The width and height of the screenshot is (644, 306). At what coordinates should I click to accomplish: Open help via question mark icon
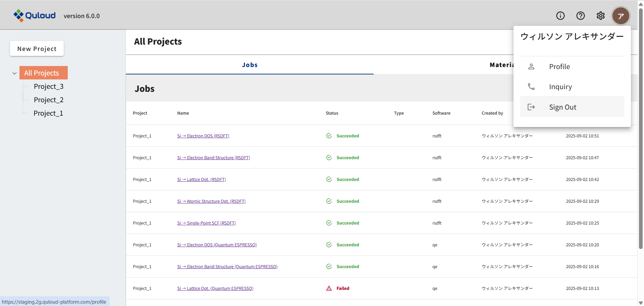(580, 16)
